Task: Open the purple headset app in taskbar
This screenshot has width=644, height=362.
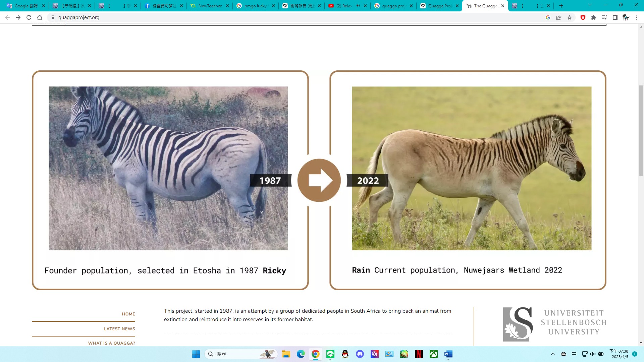Action: (x=375, y=354)
